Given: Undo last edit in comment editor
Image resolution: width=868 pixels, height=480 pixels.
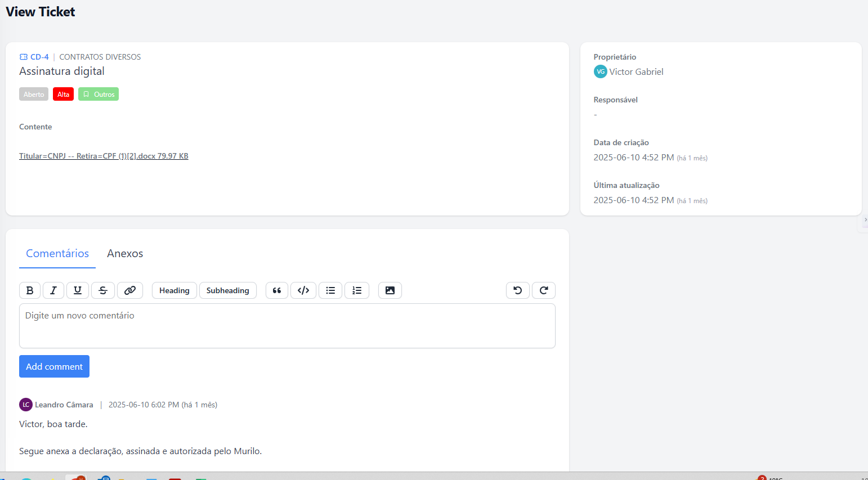Looking at the screenshot, I should coord(518,290).
